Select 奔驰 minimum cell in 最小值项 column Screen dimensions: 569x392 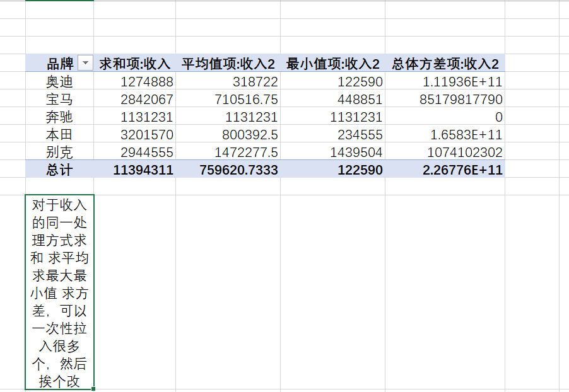(x=333, y=117)
